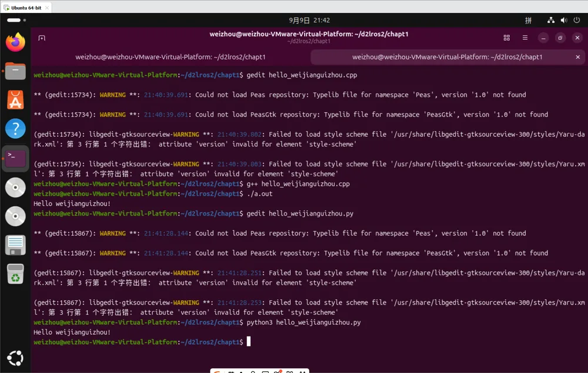Click the terminal window title text
The height and width of the screenshot is (373, 588).
pos(309,33)
